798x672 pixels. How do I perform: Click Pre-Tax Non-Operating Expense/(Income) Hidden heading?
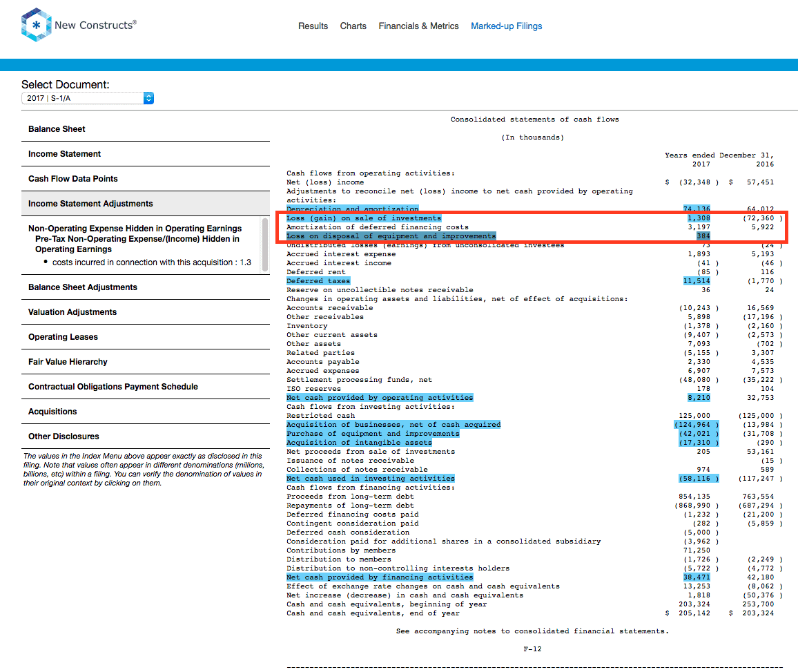(137, 244)
